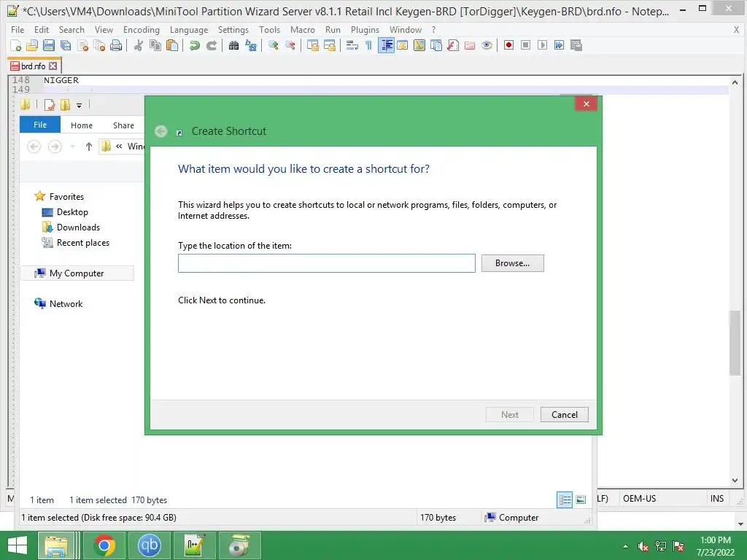Close the brd.nfo tab with its X
The height and width of the screenshot is (560, 747).
[x=53, y=66]
